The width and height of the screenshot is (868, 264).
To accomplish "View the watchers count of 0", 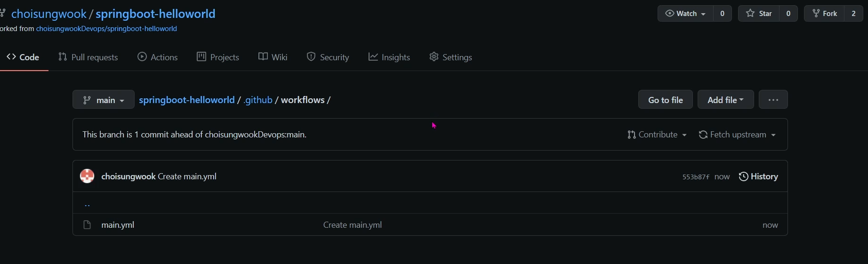I will (x=723, y=14).
